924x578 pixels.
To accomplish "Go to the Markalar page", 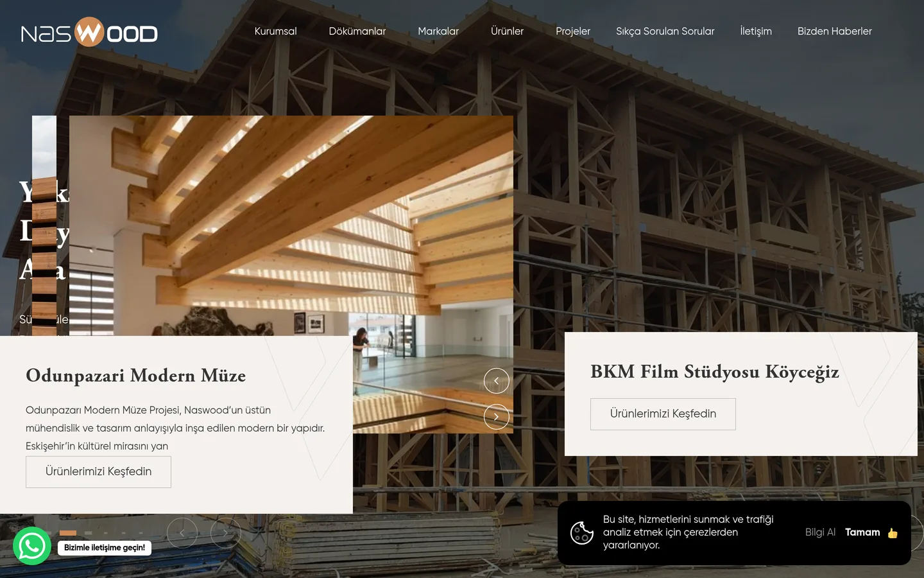I will click(438, 31).
